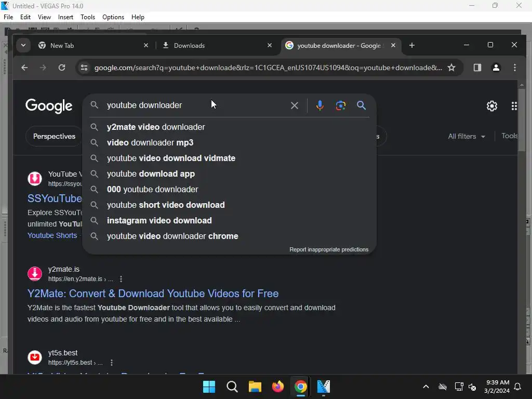The height and width of the screenshot is (399, 532).
Task: Close the Downloads tab
Action: [x=270, y=45]
